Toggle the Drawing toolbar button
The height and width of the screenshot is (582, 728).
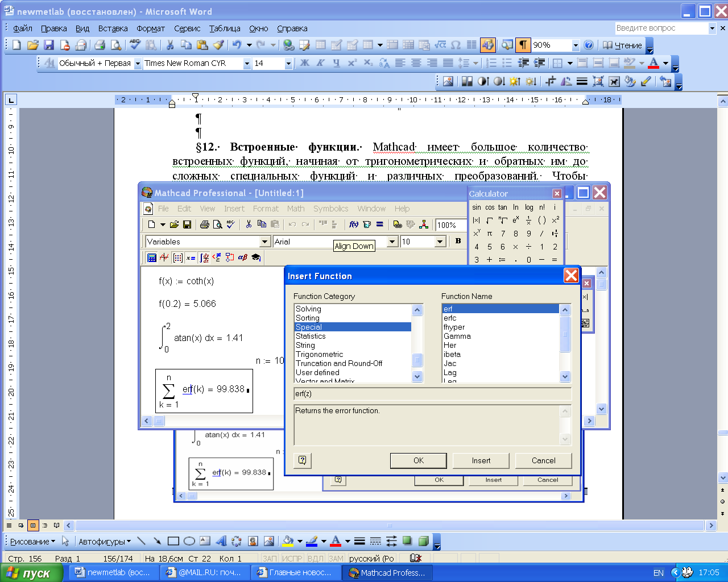[x=487, y=45]
